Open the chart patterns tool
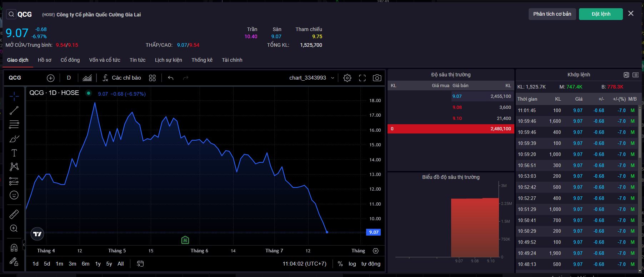 click(x=14, y=167)
